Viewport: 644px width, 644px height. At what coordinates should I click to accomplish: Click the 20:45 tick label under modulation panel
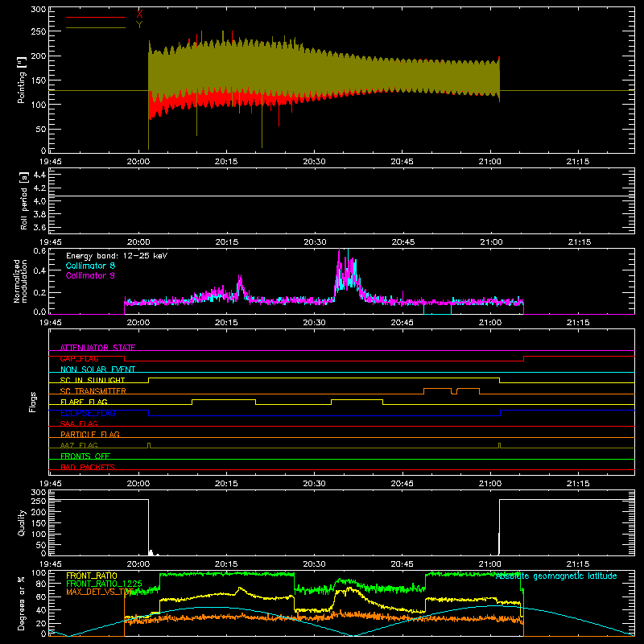pos(402,323)
